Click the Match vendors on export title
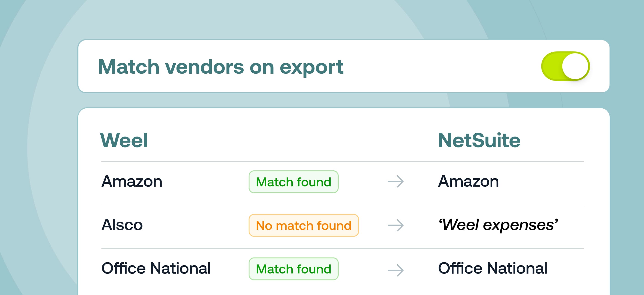The image size is (644, 295). coord(220,67)
